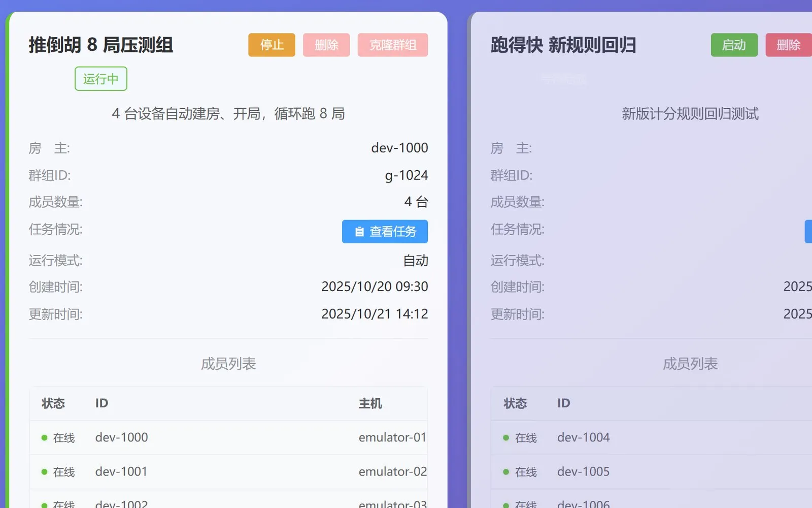The image size is (812, 508).
Task: Click the run mode value 自动
Action: (x=416, y=260)
